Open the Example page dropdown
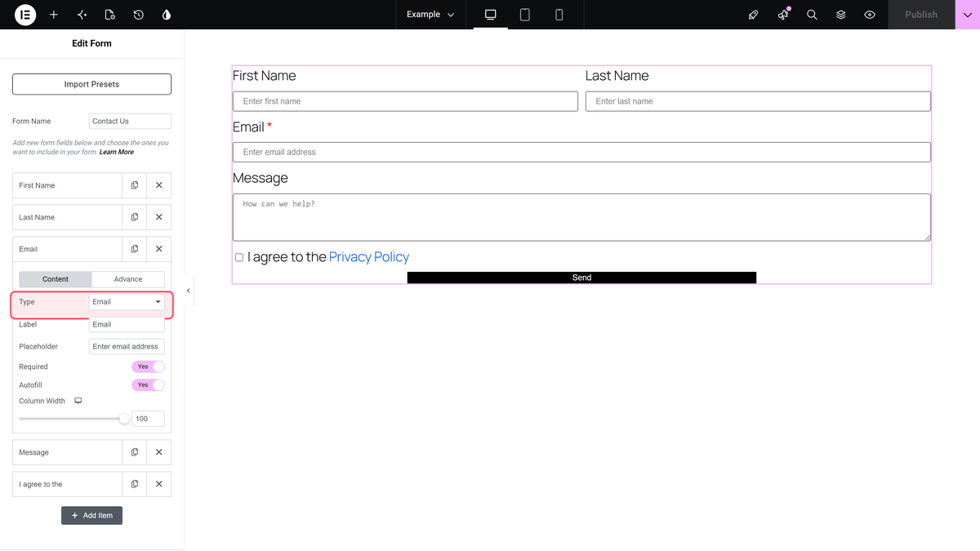Screen dimensions: 980x551 430,15
